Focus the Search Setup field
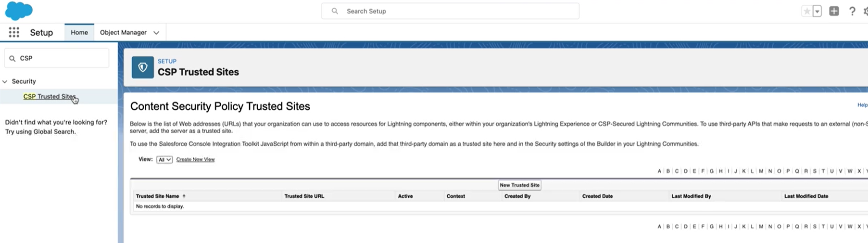 [450, 11]
